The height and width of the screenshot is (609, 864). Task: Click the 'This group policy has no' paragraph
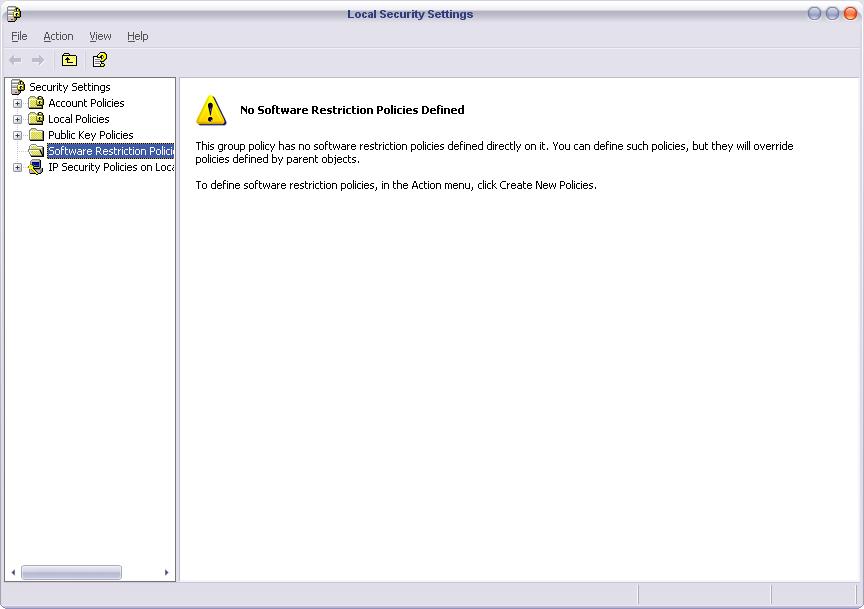point(494,153)
